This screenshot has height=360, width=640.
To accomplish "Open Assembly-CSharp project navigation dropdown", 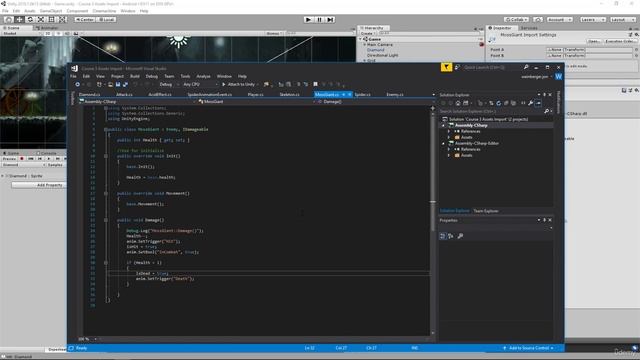I will [x=137, y=102].
